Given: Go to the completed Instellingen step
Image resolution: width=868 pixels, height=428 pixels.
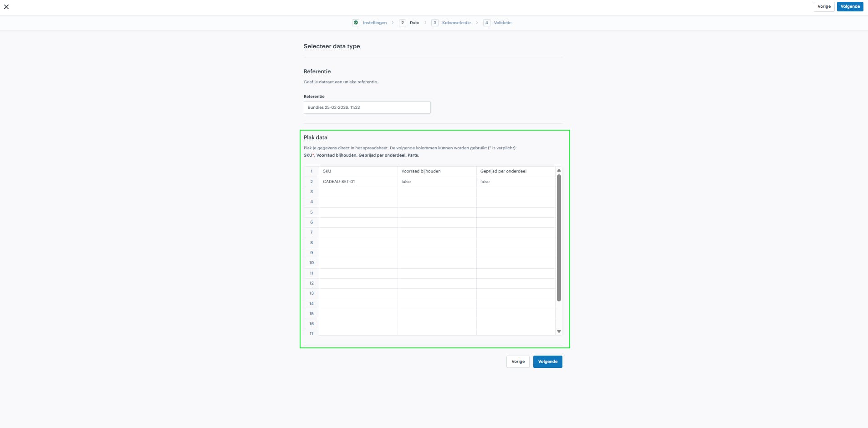Looking at the screenshot, I should [374, 23].
